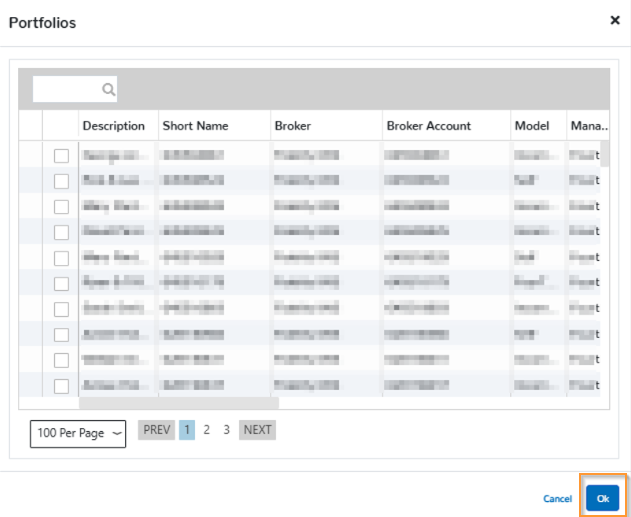The height and width of the screenshot is (517, 631).
Task: Jump to page 2
Action: (x=206, y=430)
